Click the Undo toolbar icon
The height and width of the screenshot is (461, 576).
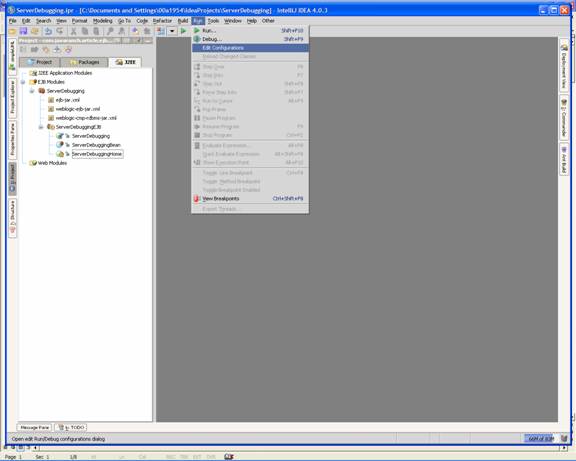click(48, 31)
